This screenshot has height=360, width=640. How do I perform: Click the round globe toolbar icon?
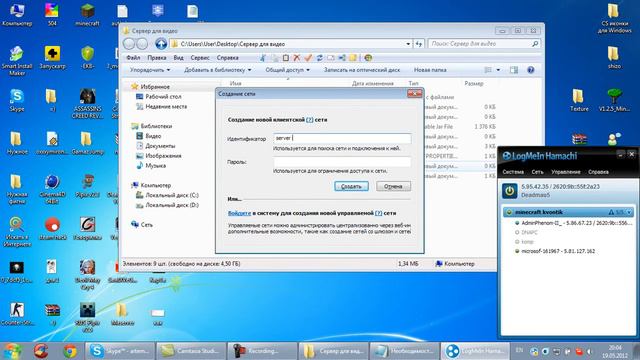(x=368, y=58)
